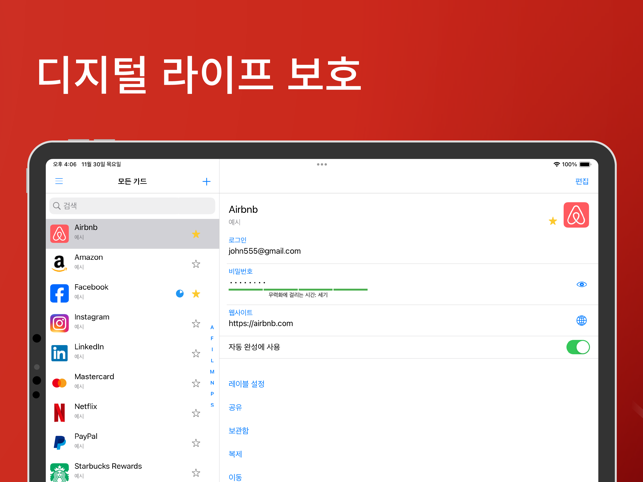The height and width of the screenshot is (482, 643).
Task: Unfavorite Airbnb star in the list
Action: (196, 234)
